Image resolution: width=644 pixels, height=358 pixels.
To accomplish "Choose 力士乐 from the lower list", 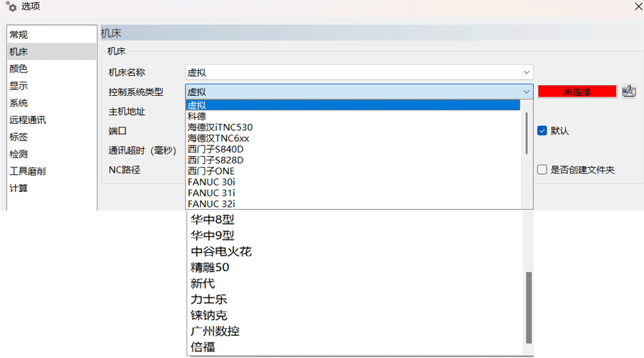I will tap(356, 299).
